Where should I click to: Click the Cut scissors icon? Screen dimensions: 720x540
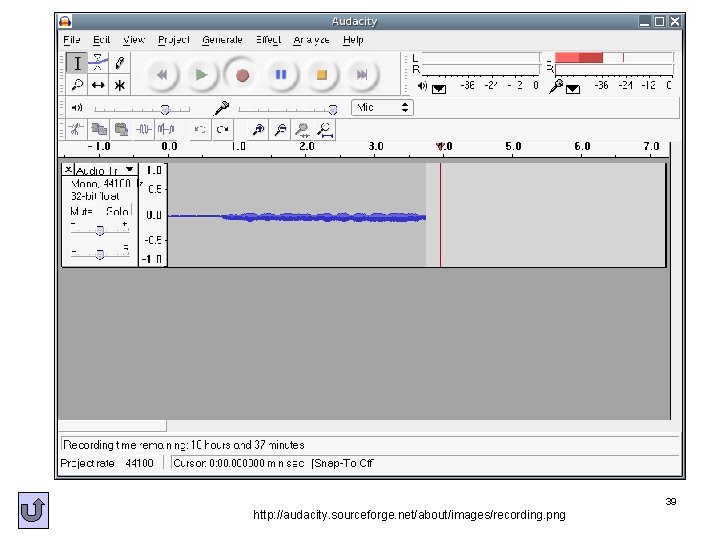pyautogui.click(x=76, y=129)
